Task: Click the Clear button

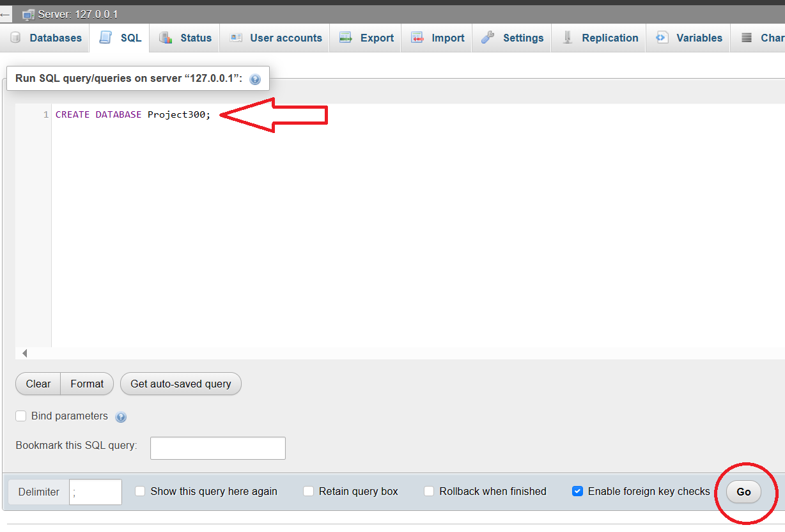Action: [38, 384]
